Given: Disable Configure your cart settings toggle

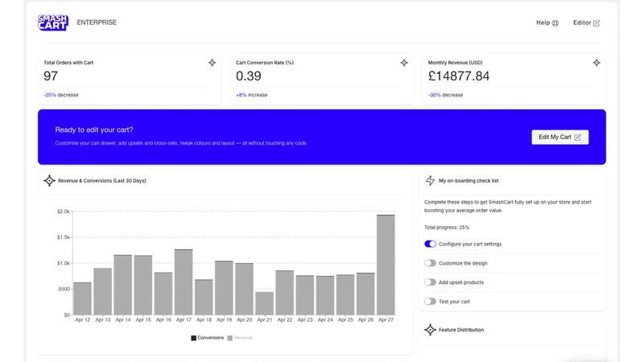Looking at the screenshot, I should tap(430, 244).
